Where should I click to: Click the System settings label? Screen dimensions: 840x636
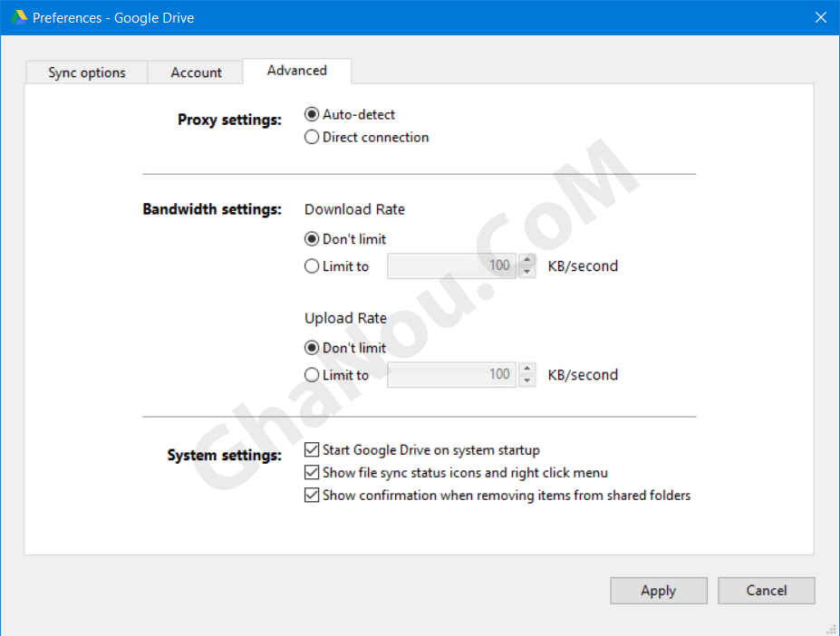click(x=224, y=455)
